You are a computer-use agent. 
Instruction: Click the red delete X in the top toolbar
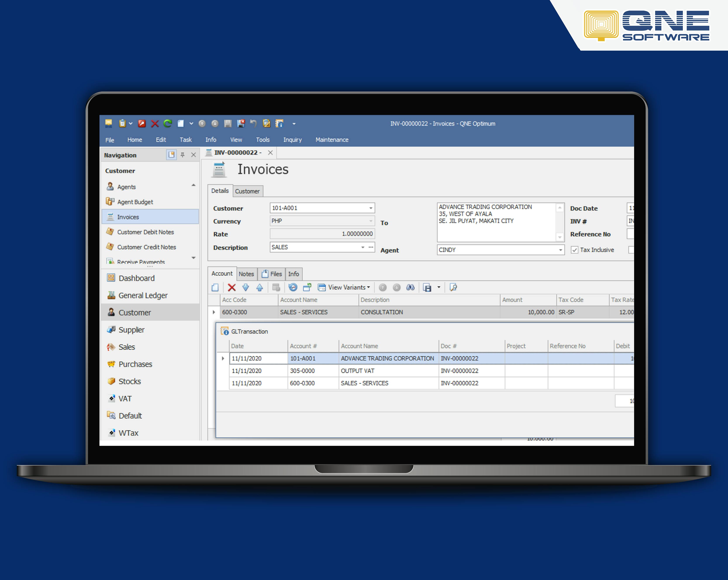point(155,124)
